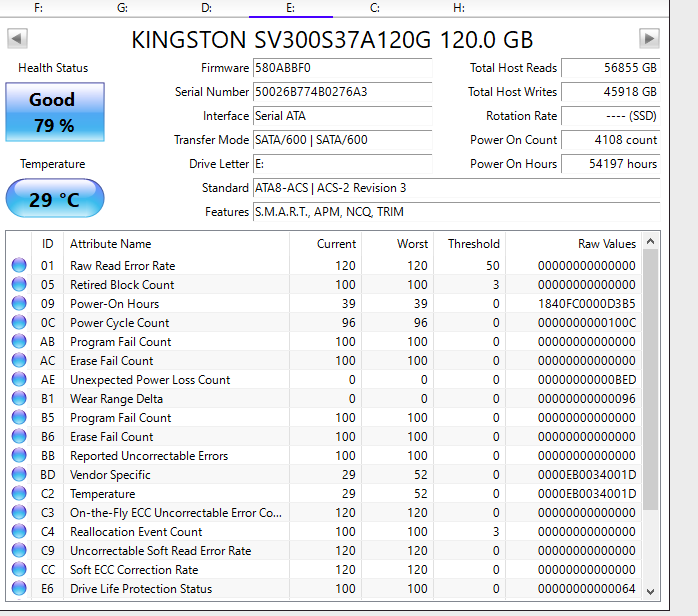Click raw value 0000000000BED
The width and height of the screenshot is (698, 616).
(x=587, y=380)
